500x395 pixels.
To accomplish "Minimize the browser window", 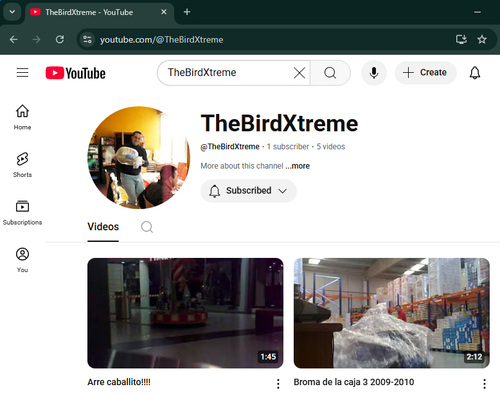I will point(477,12).
